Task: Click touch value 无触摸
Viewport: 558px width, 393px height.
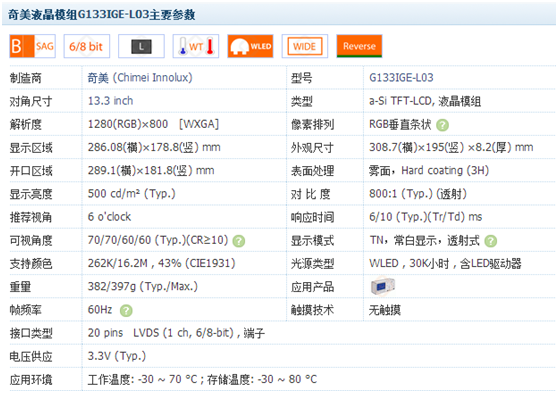Action: coord(385,310)
